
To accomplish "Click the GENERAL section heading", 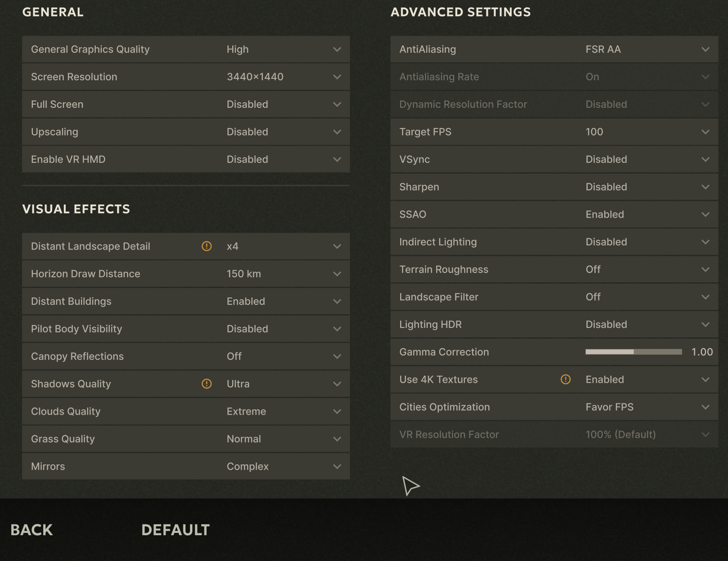I will click(53, 12).
